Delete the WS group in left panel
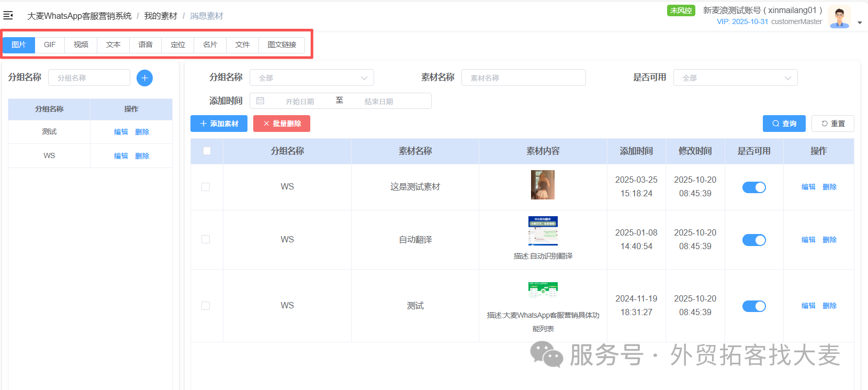Image resolution: width=868 pixels, height=390 pixels. coord(142,156)
